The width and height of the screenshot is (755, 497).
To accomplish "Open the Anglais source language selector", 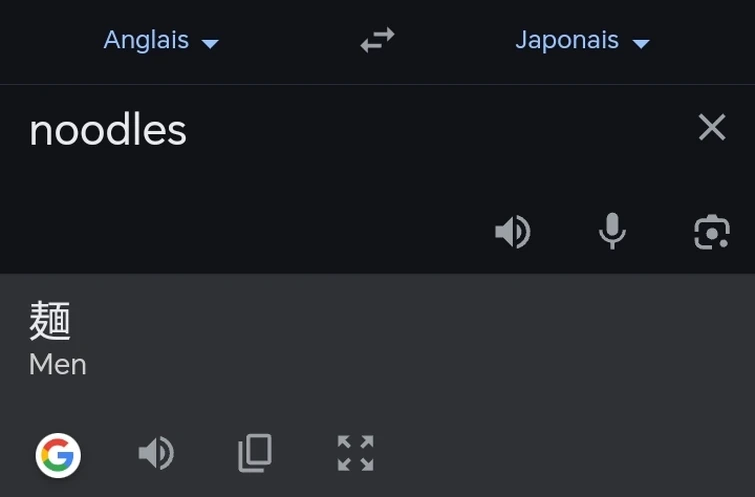I will (147, 41).
